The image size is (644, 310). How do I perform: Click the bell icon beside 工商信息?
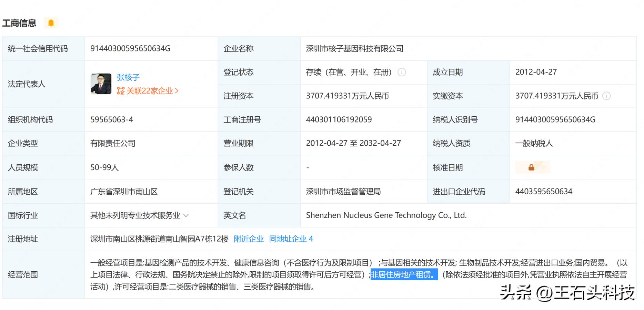click(51, 23)
